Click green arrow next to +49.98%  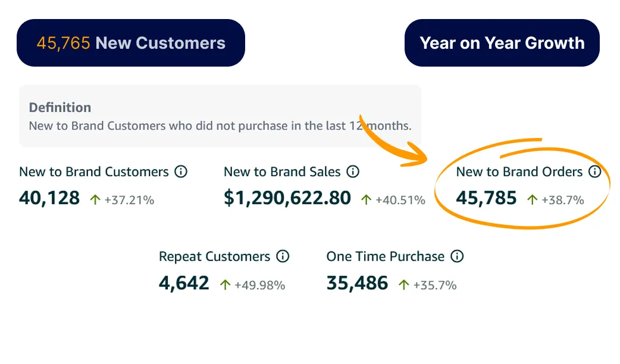[225, 284]
